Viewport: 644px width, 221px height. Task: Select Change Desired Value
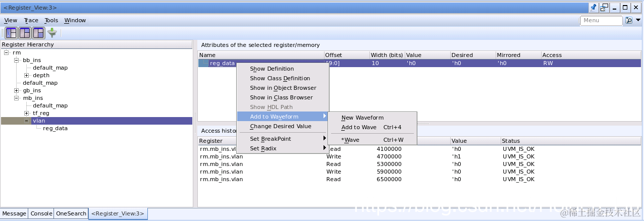pyautogui.click(x=283, y=126)
